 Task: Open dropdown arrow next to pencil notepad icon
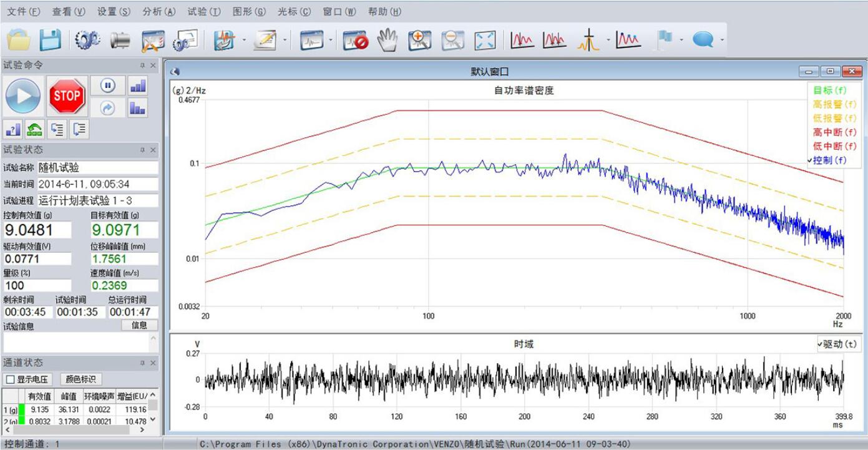click(x=285, y=41)
